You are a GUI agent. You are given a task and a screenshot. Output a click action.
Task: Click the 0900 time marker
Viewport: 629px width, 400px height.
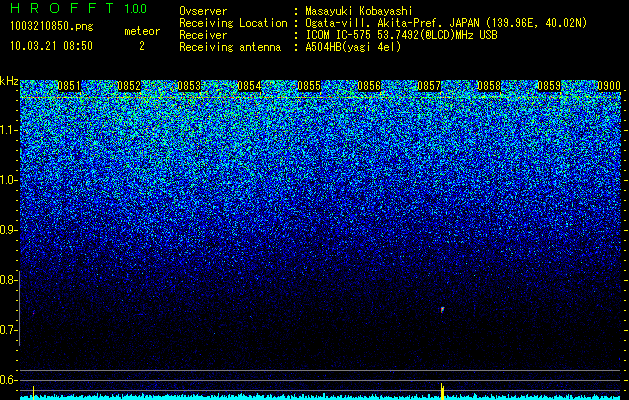[609, 86]
